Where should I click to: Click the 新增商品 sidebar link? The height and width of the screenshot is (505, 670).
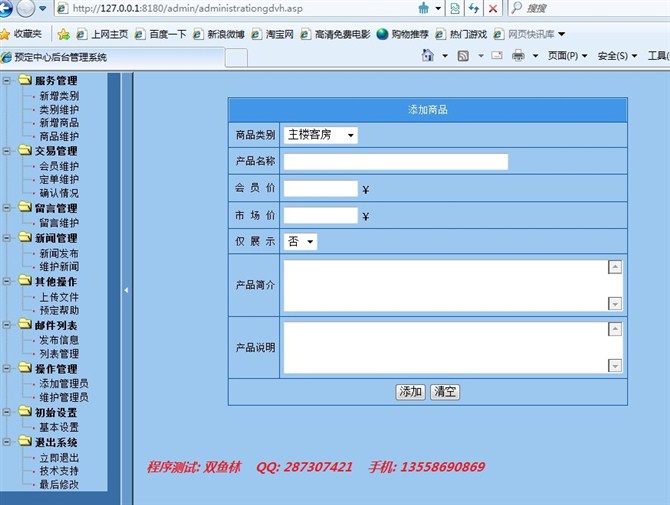(58, 123)
